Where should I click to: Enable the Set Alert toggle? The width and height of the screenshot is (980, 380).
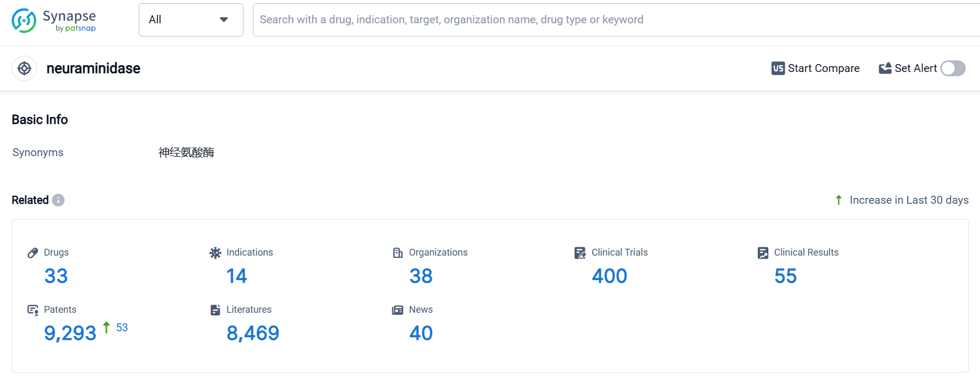(953, 68)
